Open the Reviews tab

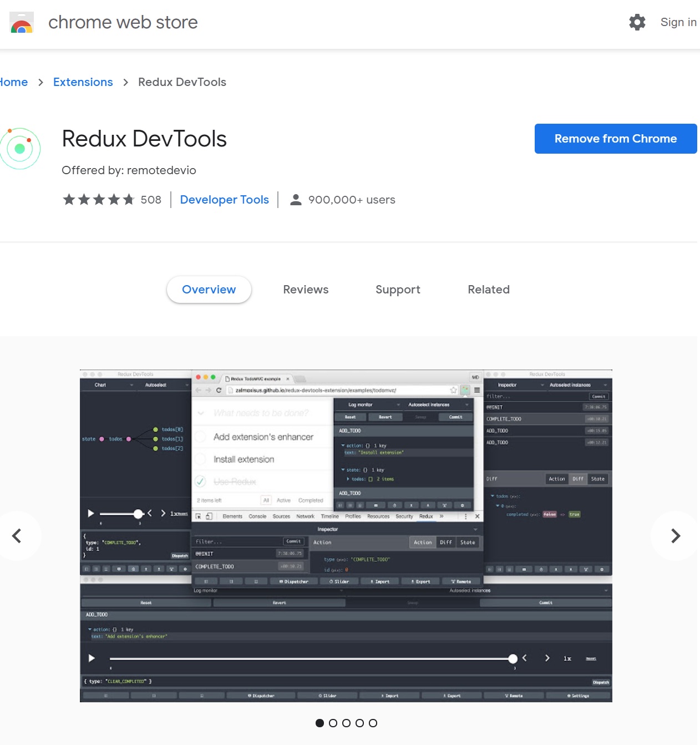(x=306, y=290)
